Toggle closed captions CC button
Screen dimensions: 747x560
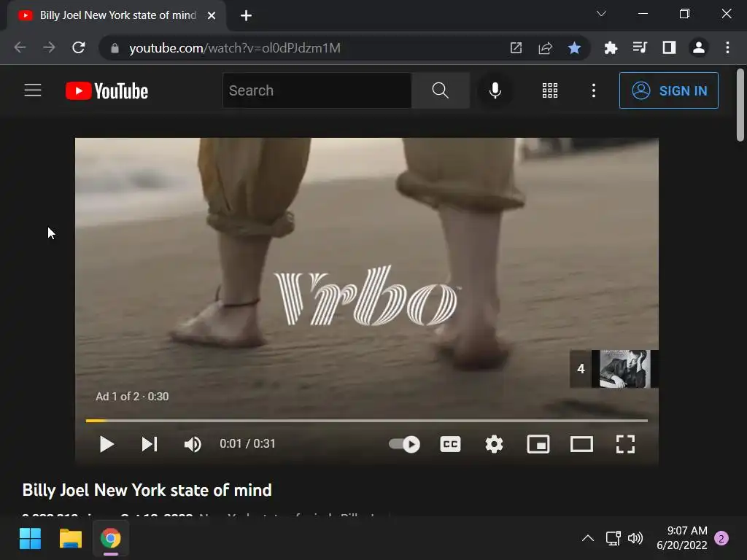pyautogui.click(x=450, y=444)
